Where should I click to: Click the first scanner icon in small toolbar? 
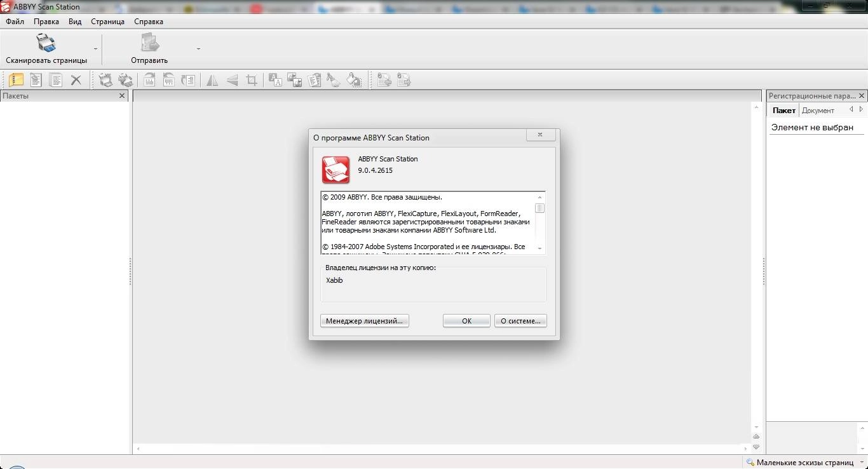105,80
